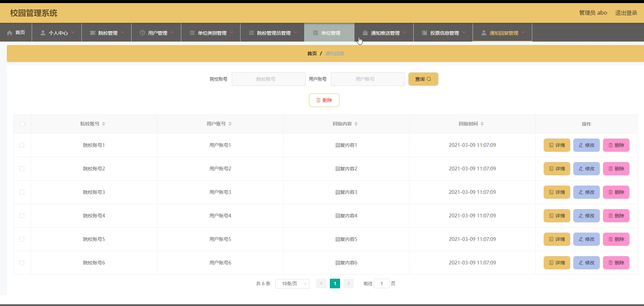Check the box for row 院校账号5

coord(22,239)
